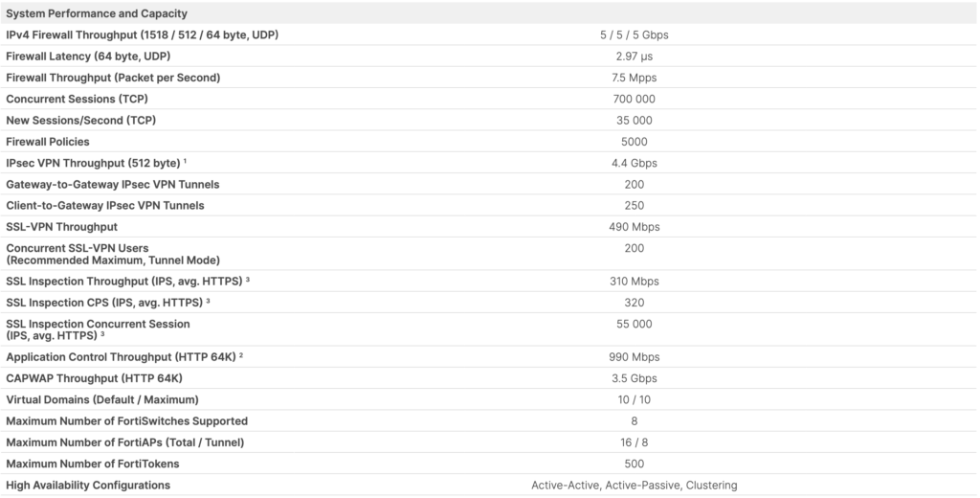Click Maximum Number of FortiTokens label
Screen dimensions: 980x498
pos(93,464)
